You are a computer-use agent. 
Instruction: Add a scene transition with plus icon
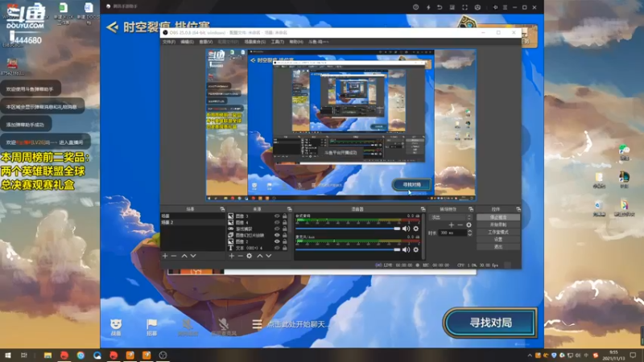pos(452,225)
